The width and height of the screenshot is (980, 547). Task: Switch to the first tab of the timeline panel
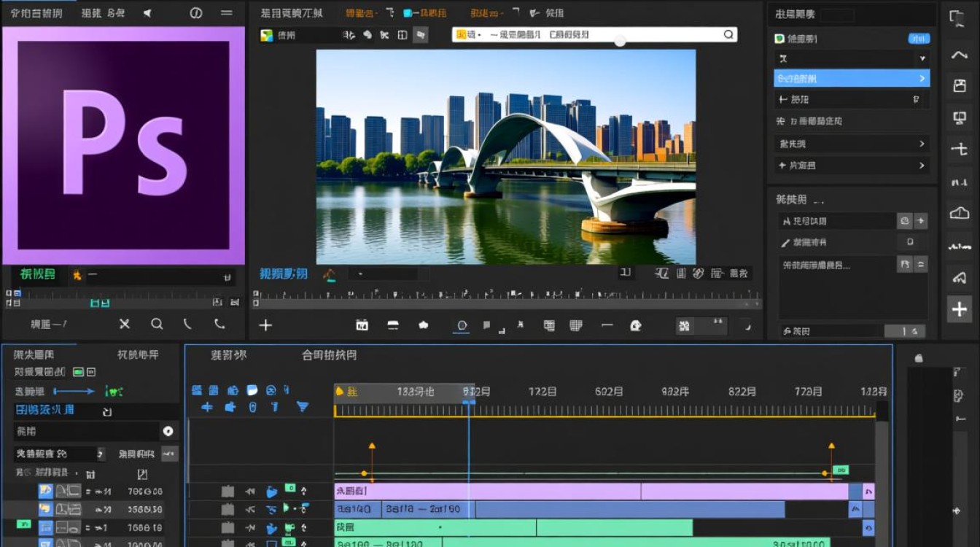[229, 355]
